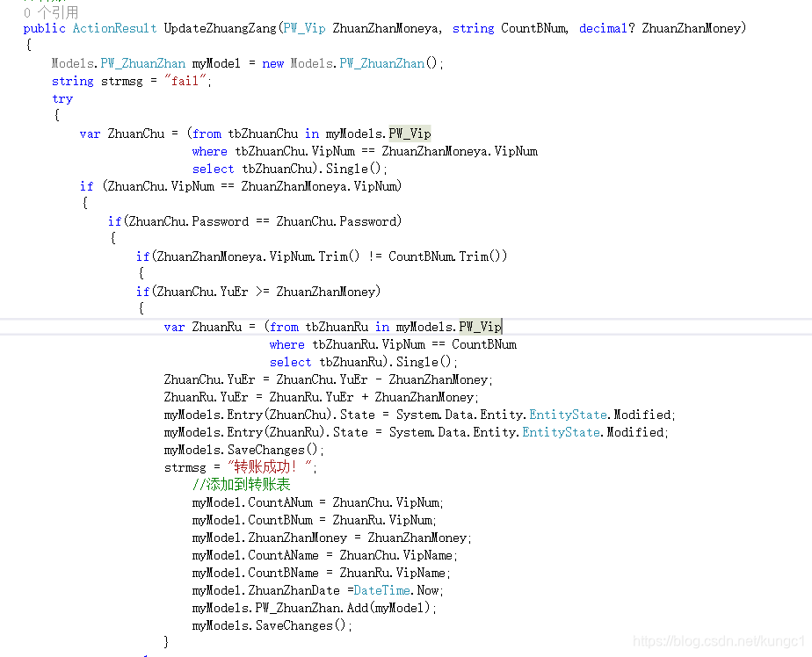Viewport: 812px width, 657px height.
Task: Click the 'try' keyword
Action: point(62,99)
